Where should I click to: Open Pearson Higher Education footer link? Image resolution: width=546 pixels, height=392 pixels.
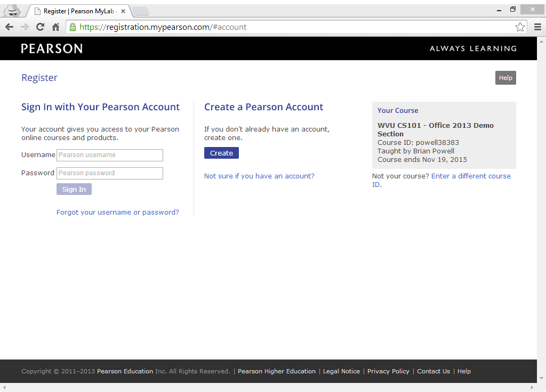coord(277,371)
